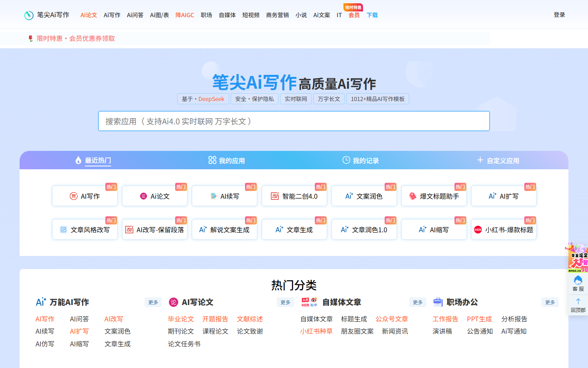This screenshot has width=588, height=368.
Task: Open the Ai图/表 nav item
Action: click(159, 15)
